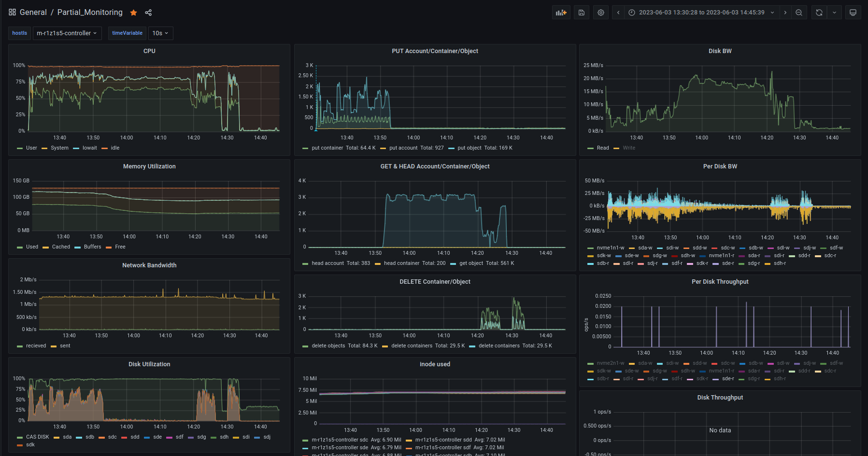Cycle view mode with the monitor icon

(853, 13)
